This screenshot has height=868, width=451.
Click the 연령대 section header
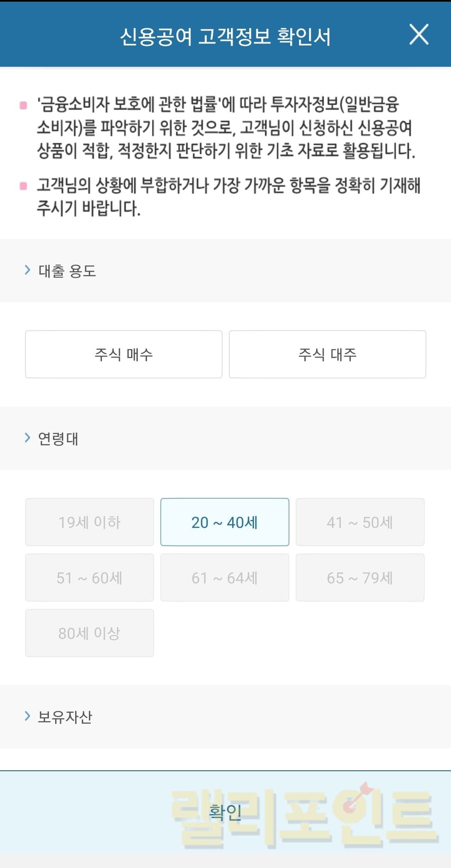coord(58,439)
